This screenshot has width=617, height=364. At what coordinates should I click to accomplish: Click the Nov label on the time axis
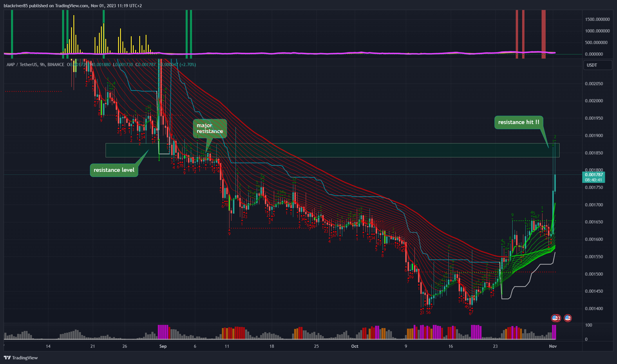[x=553, y=346]
